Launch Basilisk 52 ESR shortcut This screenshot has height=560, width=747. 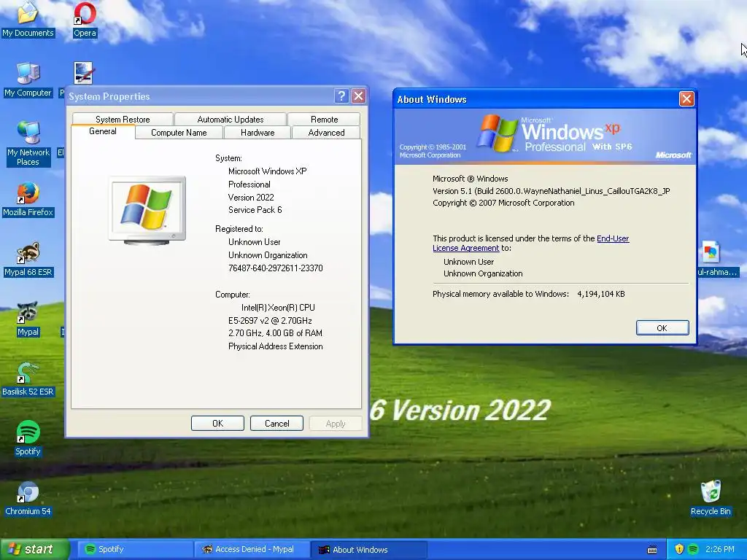28,379
